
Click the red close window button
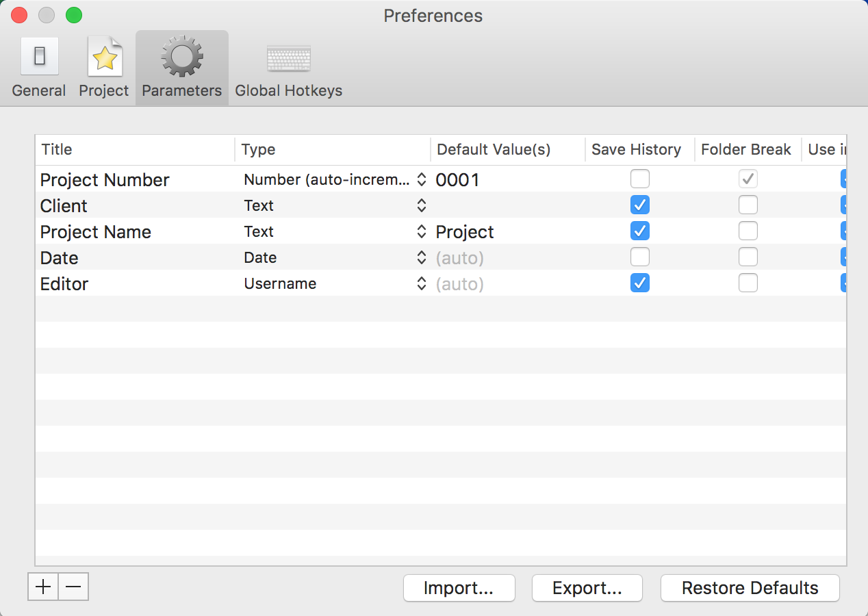coord(19,15)
